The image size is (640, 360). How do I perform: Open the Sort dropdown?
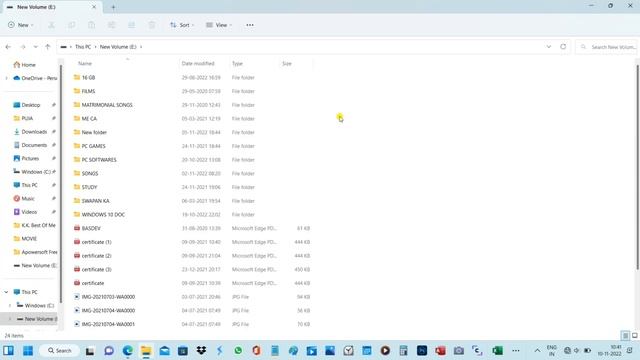point(182,25)
